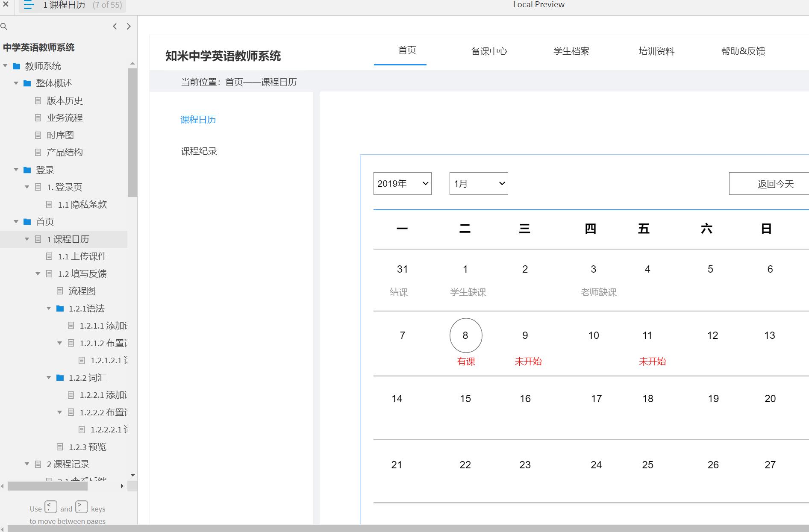
Task: Click the page icon beside 时序图
Action: (38, 135)
